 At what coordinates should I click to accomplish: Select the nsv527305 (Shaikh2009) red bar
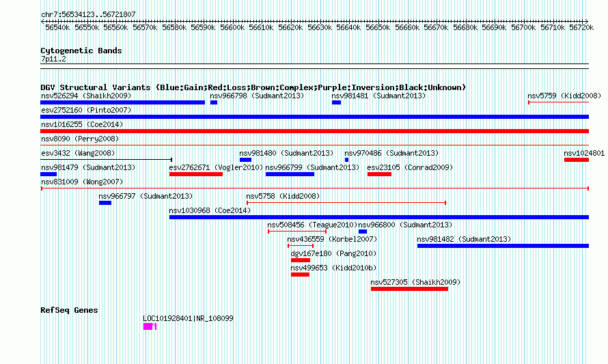(x=409, y=289)
